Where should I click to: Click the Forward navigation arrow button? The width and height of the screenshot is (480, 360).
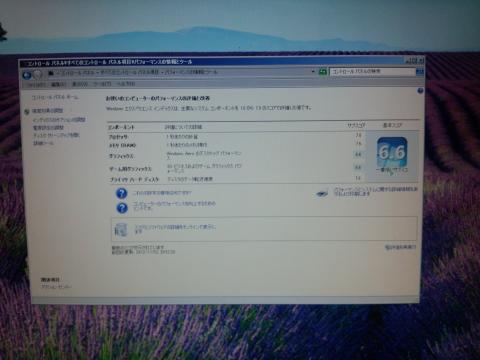[x=38, y=75]
